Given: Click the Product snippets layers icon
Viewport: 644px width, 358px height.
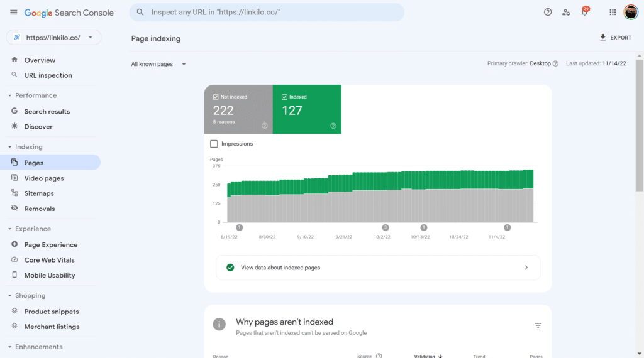Looking at the screenshot, I should 14,311.
